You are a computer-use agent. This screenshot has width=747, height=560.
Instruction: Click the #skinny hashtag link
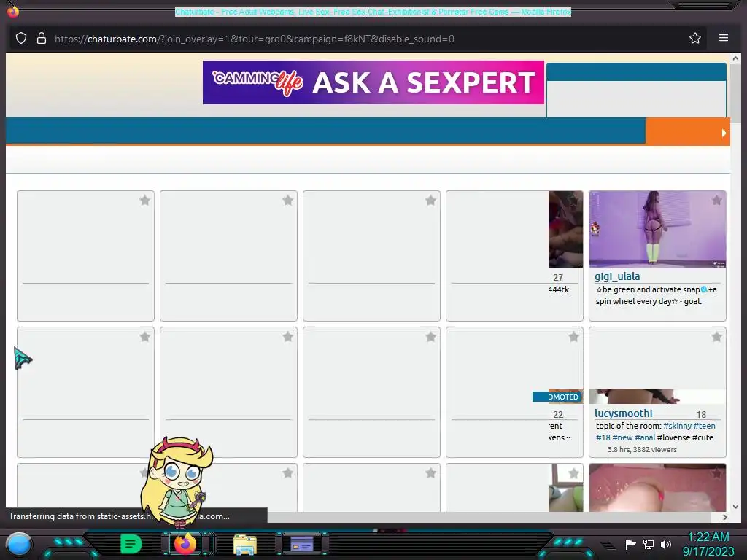[677, 426]
